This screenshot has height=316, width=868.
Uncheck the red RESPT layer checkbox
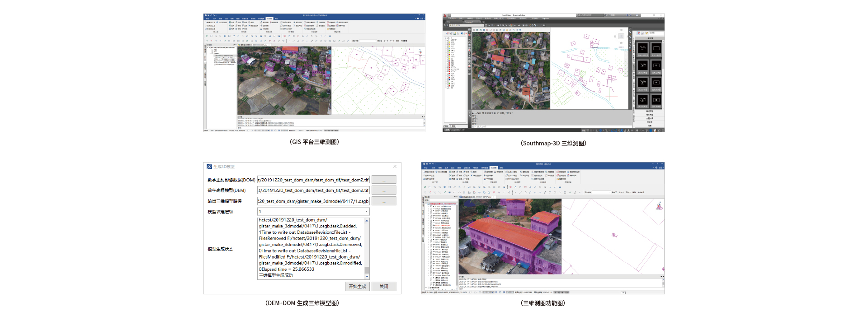tap(431, 226)
